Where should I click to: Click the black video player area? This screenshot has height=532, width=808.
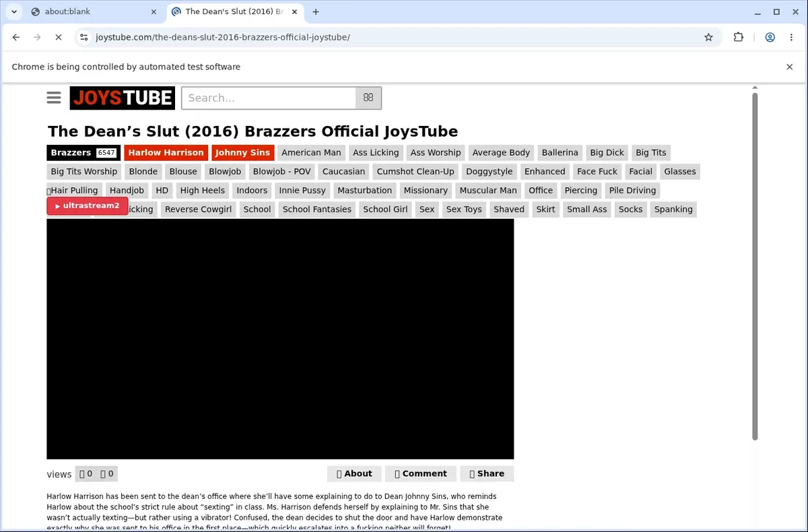(280, 339)
